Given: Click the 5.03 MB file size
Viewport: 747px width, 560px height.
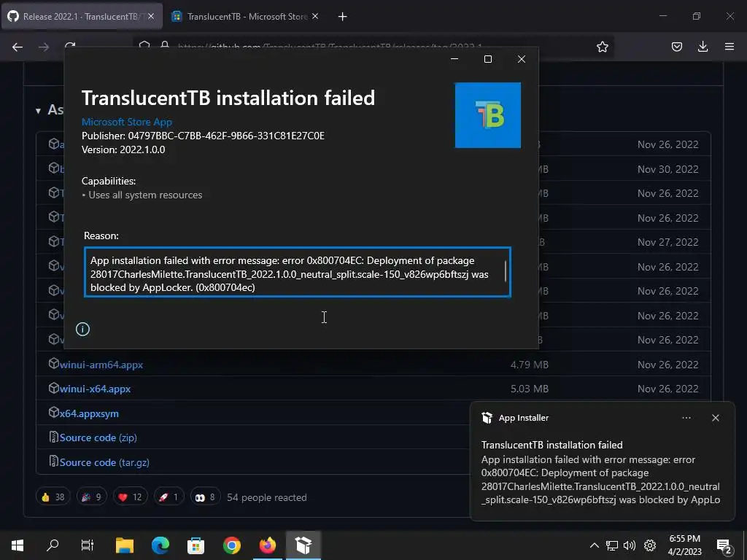Looking at the screenshot, I should 530,389.
